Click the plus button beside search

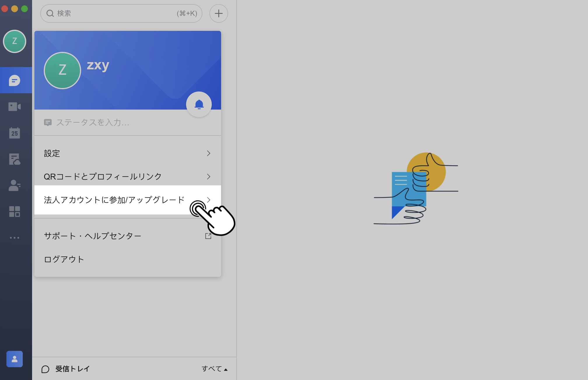[219, 13]
